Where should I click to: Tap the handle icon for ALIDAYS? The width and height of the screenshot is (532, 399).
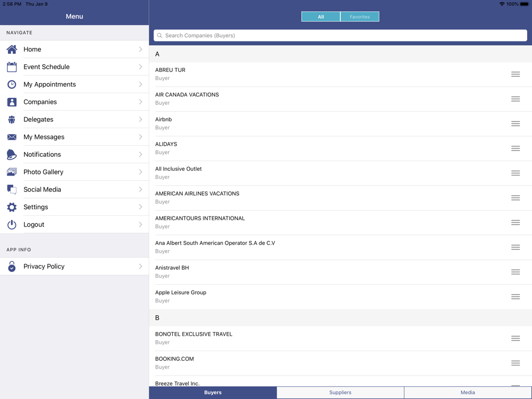pyautogui.click(x=516, y=148)
